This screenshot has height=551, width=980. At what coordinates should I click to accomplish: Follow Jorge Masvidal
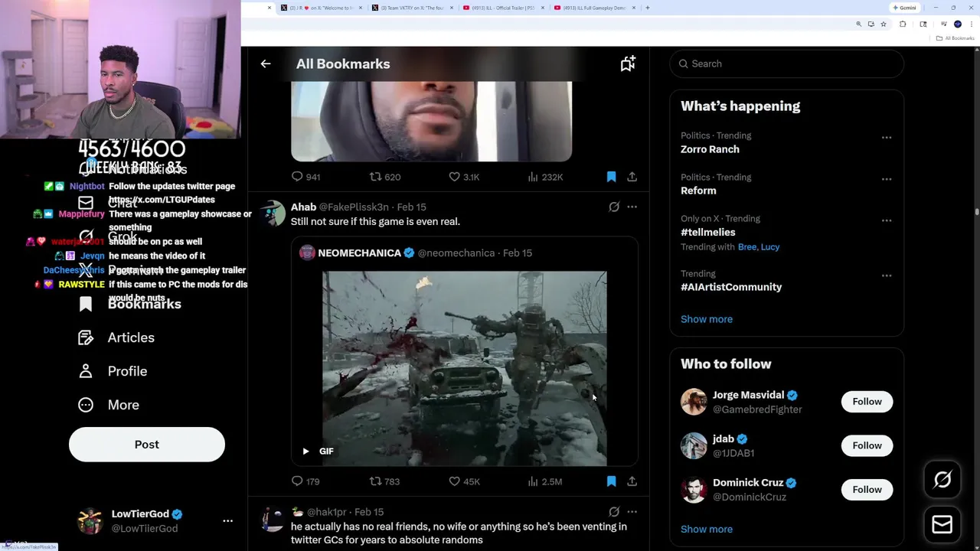coord(867,402)
